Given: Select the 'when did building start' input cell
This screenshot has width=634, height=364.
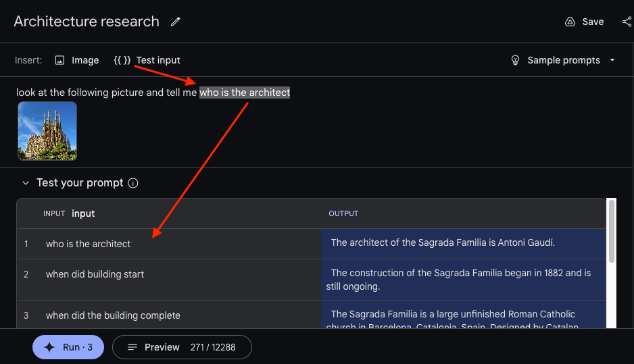Looking at the screenshot, I should coord(95,274).
